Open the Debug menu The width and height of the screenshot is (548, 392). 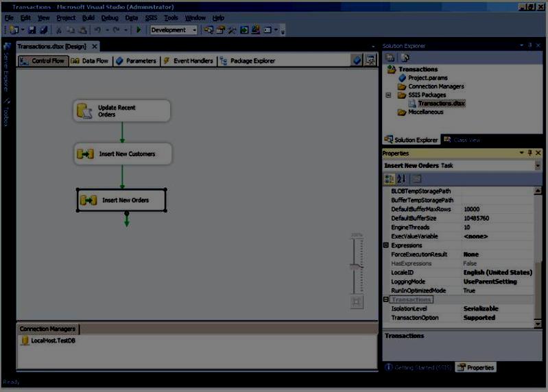[110, 18]
